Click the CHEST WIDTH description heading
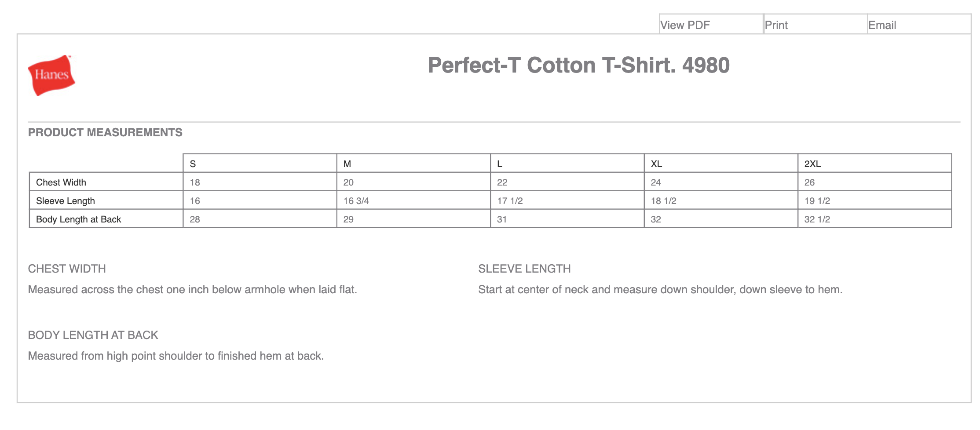 pos(67,269)
